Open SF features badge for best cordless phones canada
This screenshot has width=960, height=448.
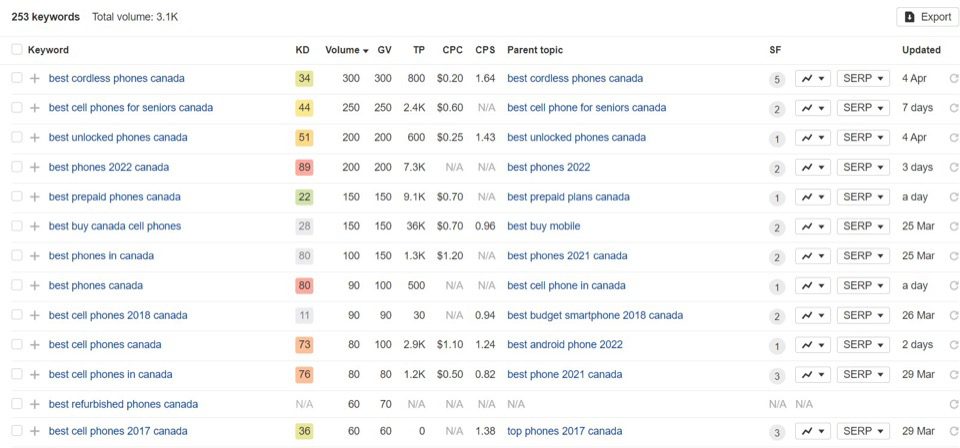tap(776, 79)
